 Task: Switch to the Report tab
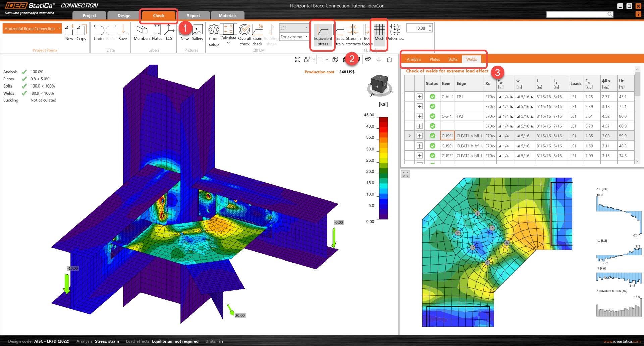coord(193,16)
